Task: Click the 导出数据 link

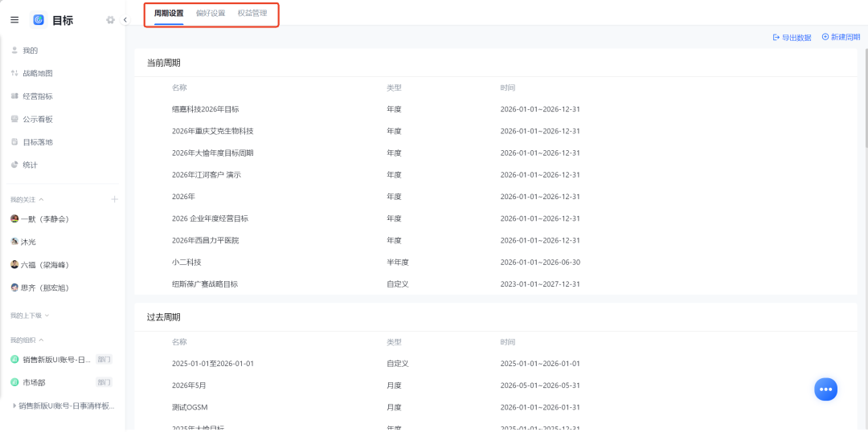Action: tap(792, 38)
